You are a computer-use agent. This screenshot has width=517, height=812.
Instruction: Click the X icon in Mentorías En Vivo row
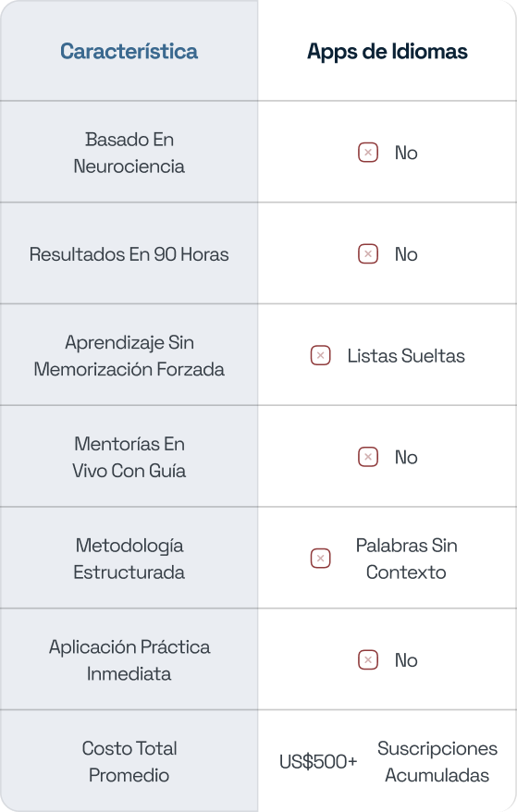[368, 457]
